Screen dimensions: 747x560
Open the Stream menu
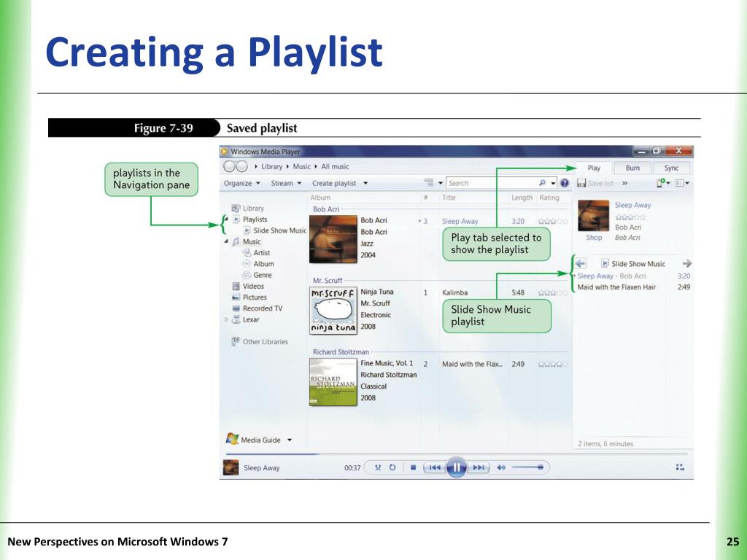pos(286,183)
